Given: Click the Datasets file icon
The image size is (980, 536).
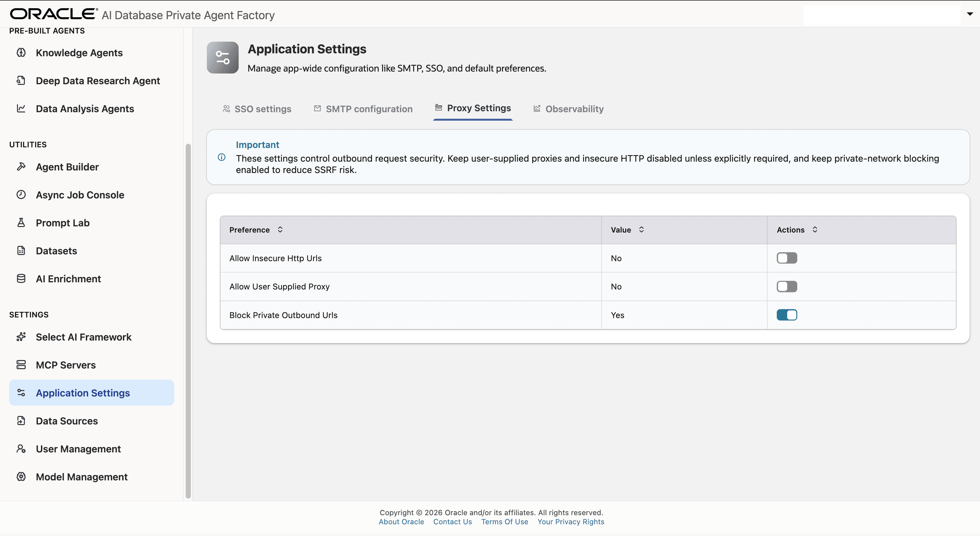Looking at the screenshot, I should tap(21, 250).
